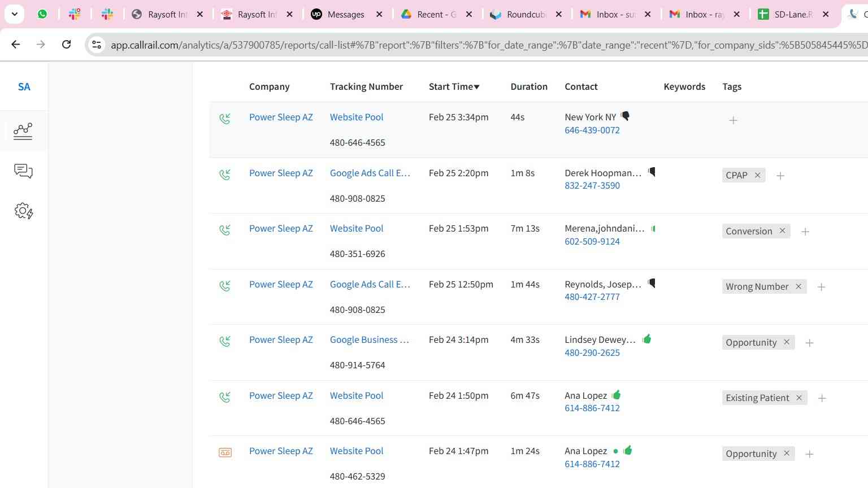Screen dimensions: 868x488
Task: Switch to the Recent Google Drive tab
Action: (436, 14)
